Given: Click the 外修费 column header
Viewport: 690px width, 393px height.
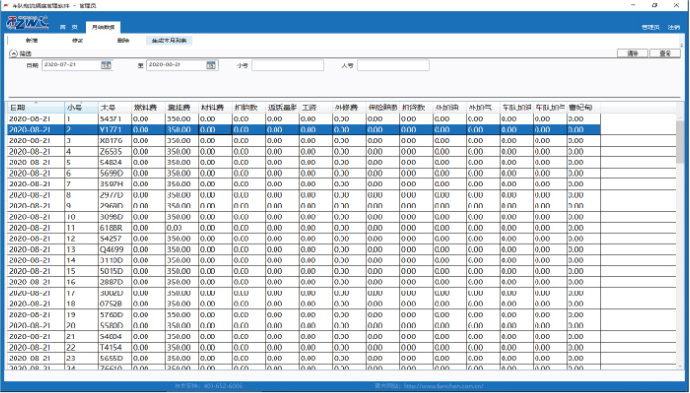Looking at the screenshot, I should [349, 107].
